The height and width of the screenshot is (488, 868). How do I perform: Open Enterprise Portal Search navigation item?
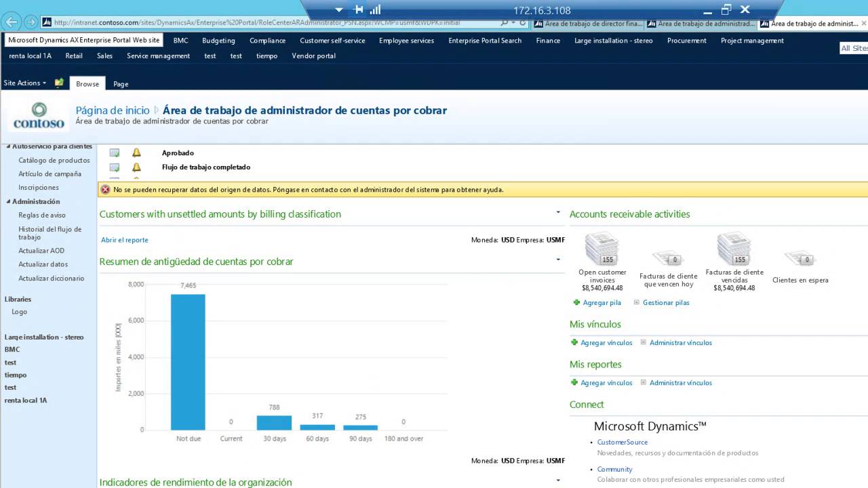coord(485,41)
